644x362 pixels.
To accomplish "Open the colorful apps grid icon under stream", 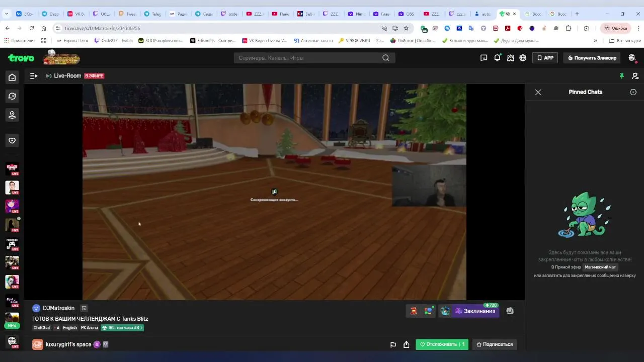I will click(x=428, y=311).
